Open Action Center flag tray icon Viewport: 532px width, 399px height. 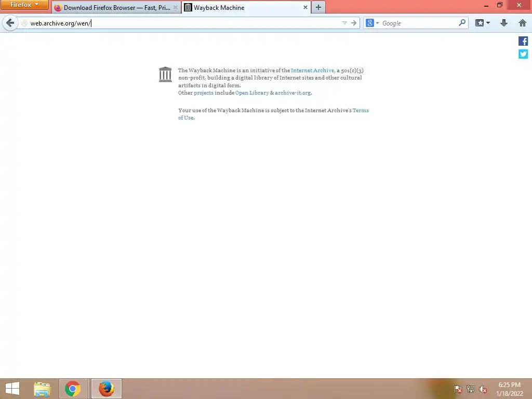(x=458, y=389)
